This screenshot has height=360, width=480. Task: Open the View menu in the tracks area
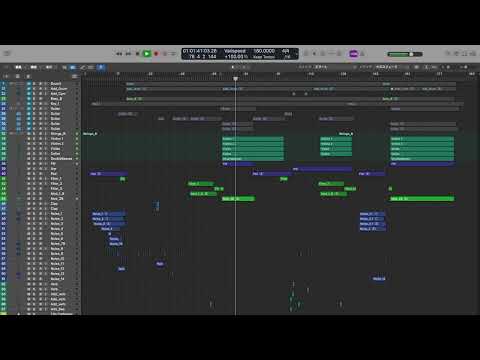click(x=49, y=67)
